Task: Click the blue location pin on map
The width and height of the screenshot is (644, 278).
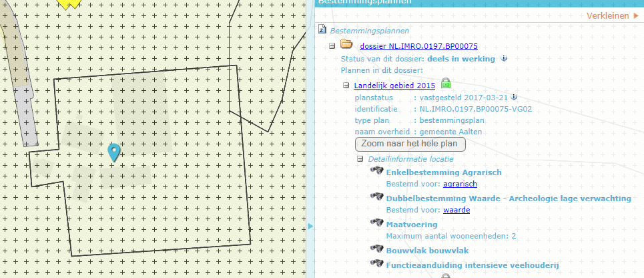Action: [x=113, y=152]
